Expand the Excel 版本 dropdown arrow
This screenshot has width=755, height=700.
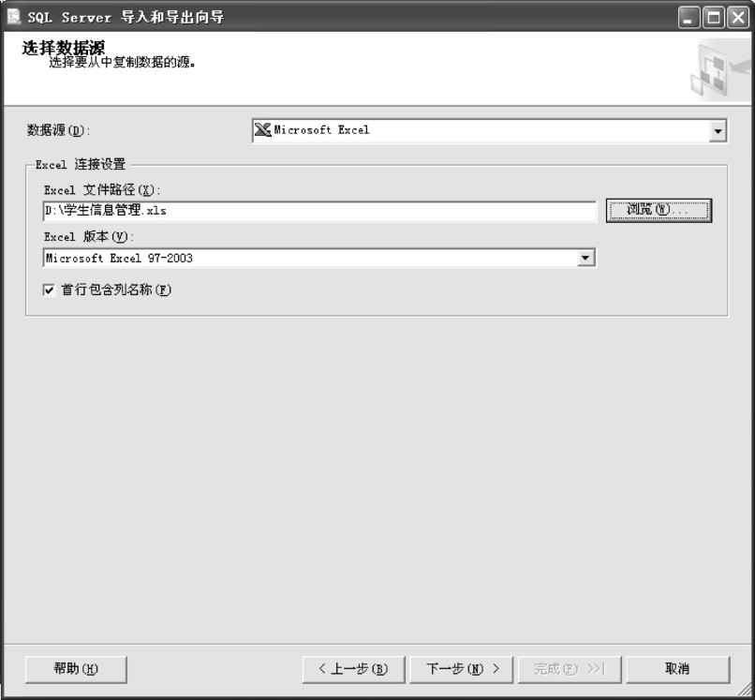[585, 258]
